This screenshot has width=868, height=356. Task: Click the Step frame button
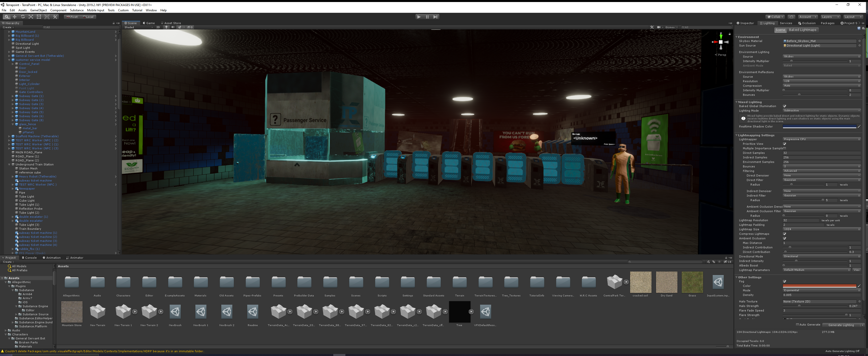(435, 17)
